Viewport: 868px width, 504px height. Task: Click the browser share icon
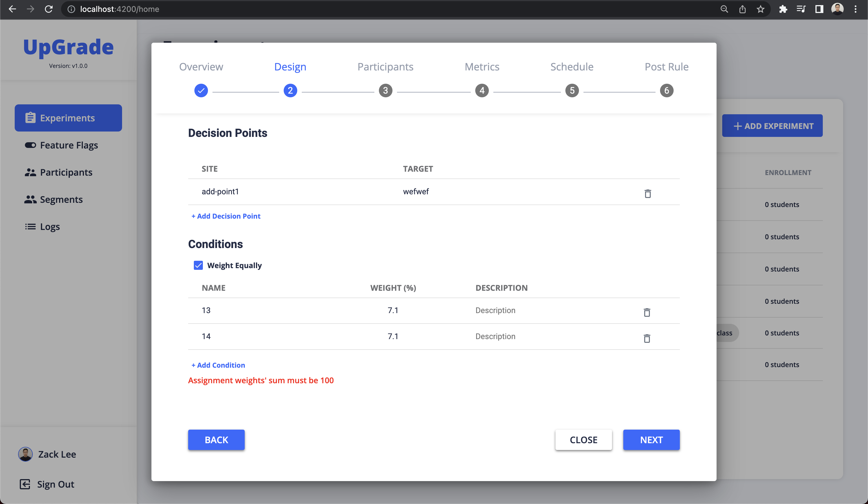(742, 9)
